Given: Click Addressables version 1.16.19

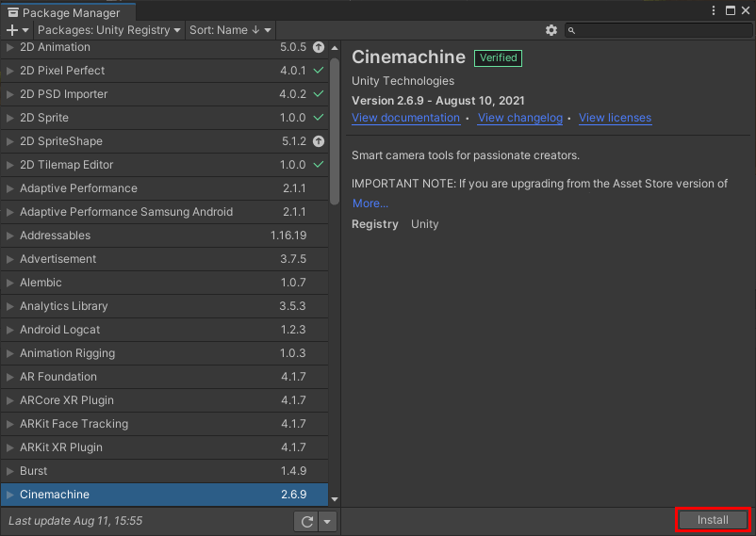Looking at the screenshot, I should point(288,236).
